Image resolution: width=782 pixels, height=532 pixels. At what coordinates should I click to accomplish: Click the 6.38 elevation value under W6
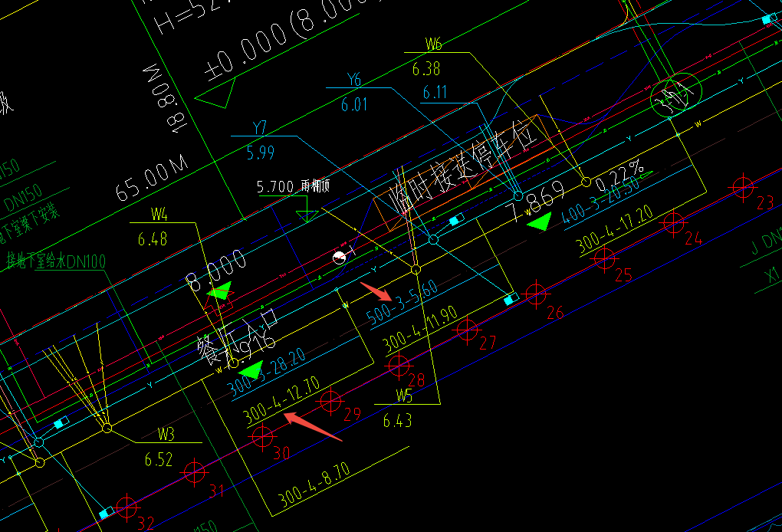pos(426,69)
